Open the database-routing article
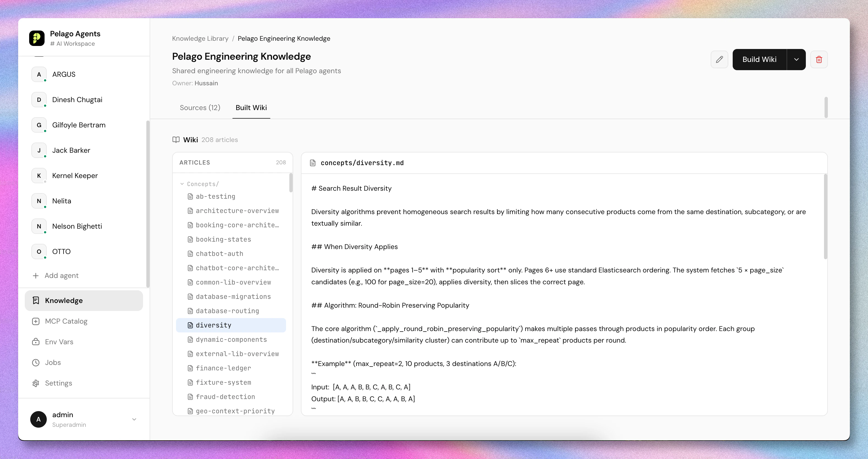 (231, 311)
